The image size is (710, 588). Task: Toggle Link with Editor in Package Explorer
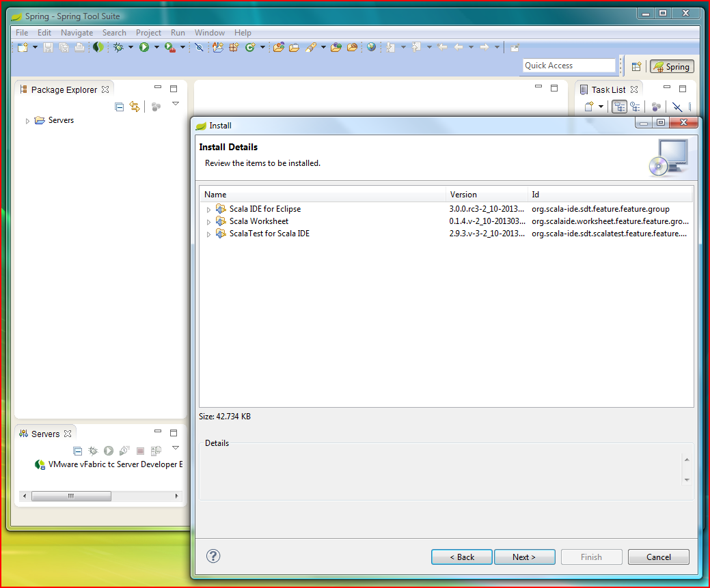tap(135, 107)
